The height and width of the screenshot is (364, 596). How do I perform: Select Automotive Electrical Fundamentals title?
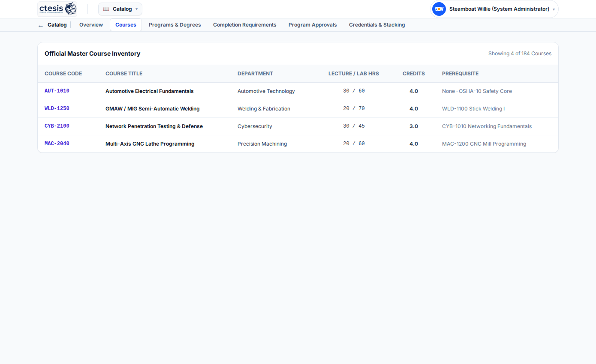150,91
